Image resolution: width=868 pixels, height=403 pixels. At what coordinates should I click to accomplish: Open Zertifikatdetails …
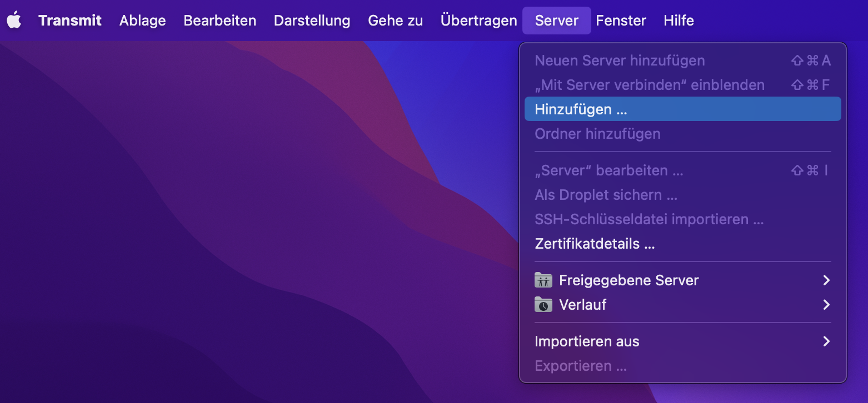683,244
